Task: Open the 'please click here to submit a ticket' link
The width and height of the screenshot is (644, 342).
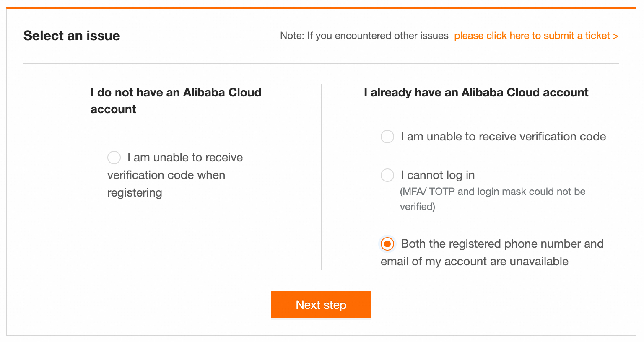Action: point(532,36)
